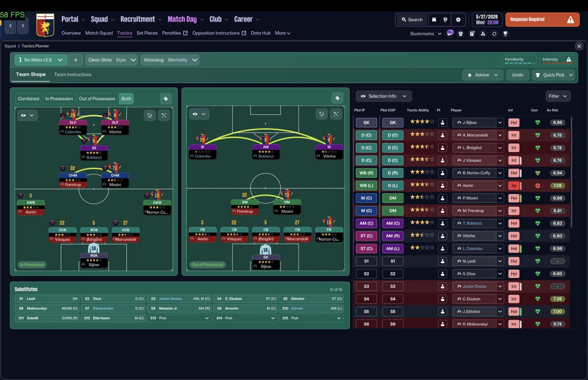Open the 9+ messages speech bubble icon
588x380 pixels.
pos(450,33)
